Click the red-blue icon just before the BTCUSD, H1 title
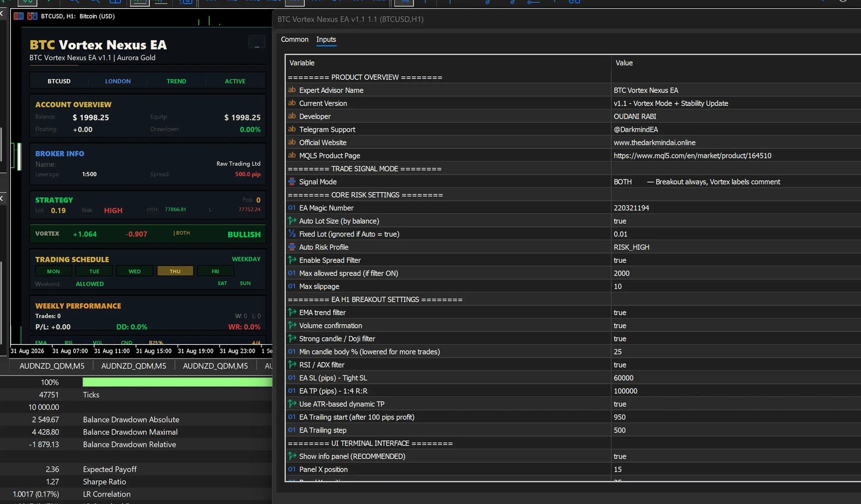Image resolution: width=861 pixels, height=504 pixels. [x=32, y=16]
